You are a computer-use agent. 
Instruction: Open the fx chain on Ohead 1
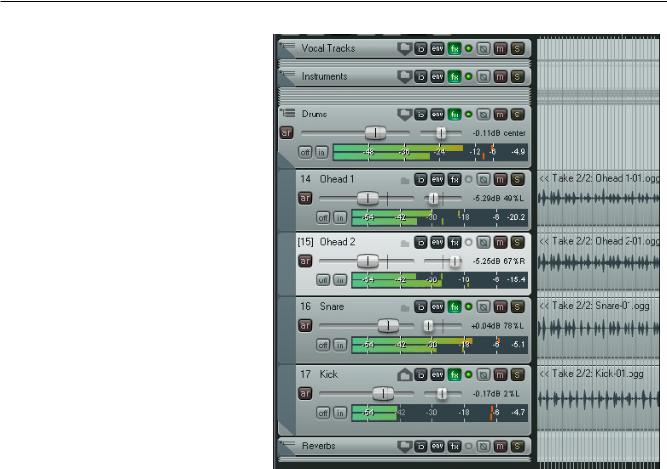pos(454,179)
